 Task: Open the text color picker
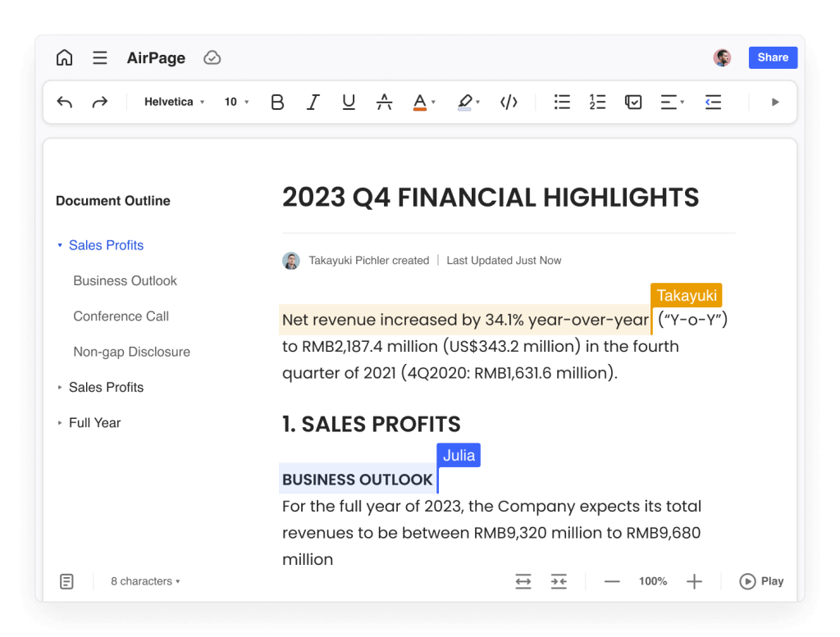(x=423, y=102)
